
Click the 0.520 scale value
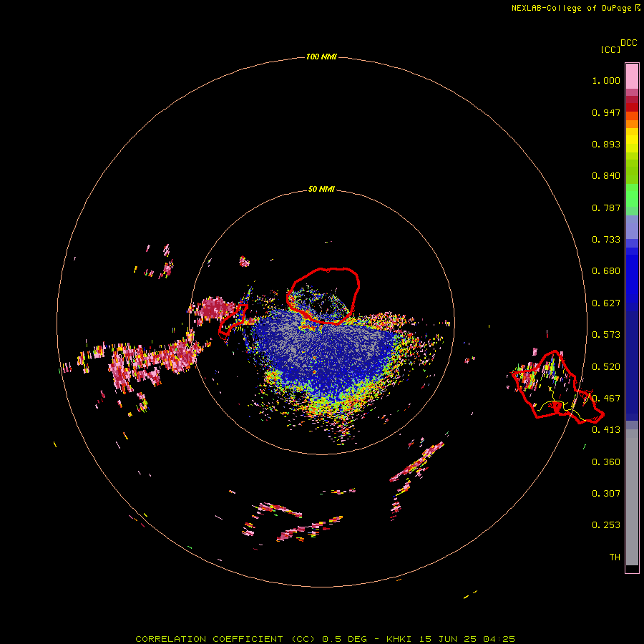pyautogui.click(x=606, y=367)
